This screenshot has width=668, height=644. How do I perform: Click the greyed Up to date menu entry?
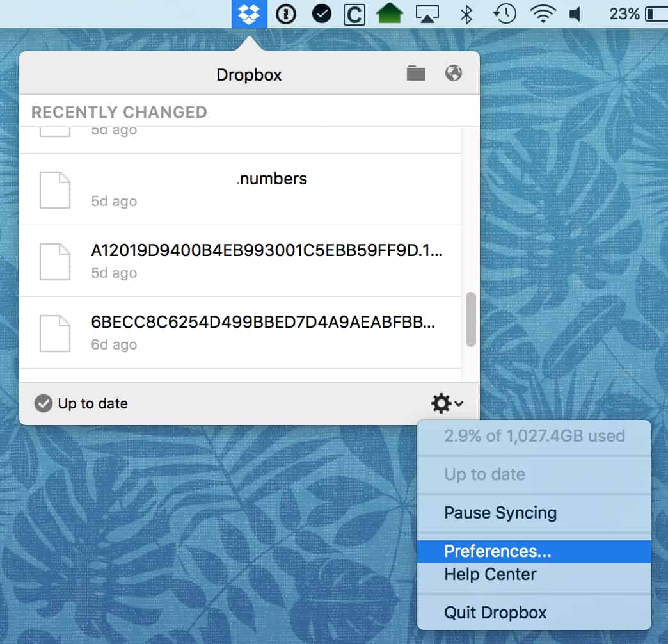534,475
